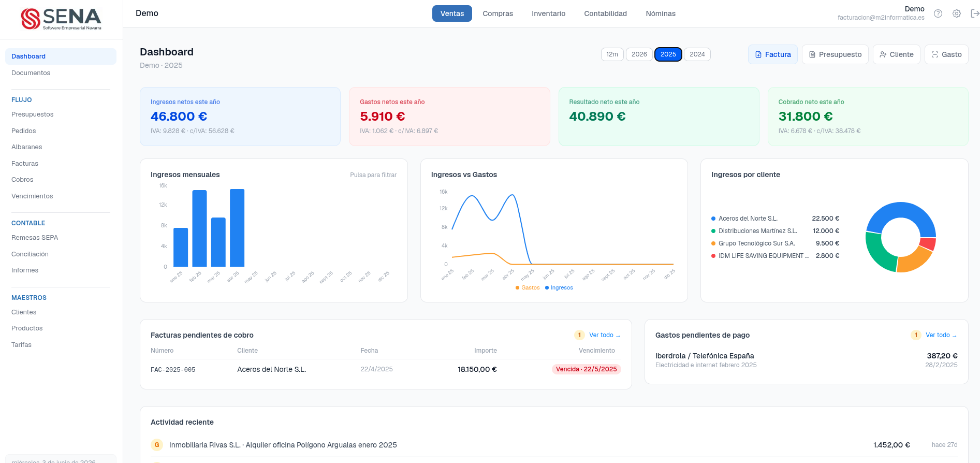
Task: Go to Cobros in sidebar
Action: [61, 180]
